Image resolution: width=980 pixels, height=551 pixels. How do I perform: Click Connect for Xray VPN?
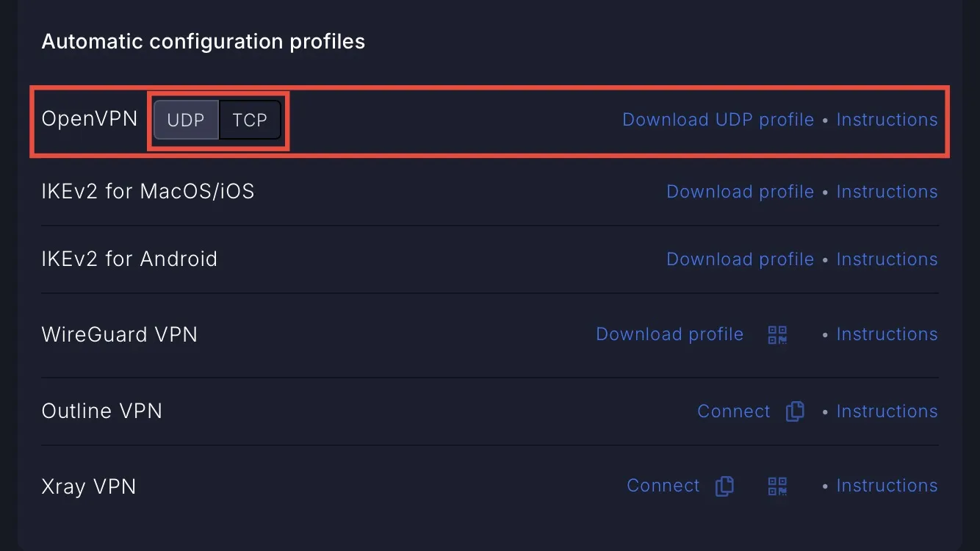(663, 486)
